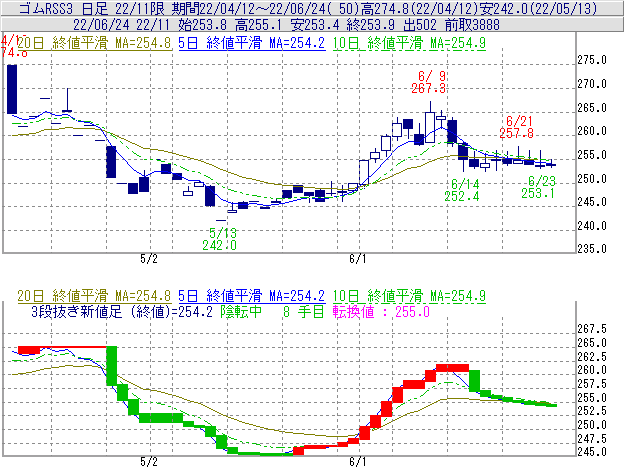This screenshot has height=475, width=624.
Task: Click the 275.0 price axis label in the upper chart
Action: click(x=592, y=60)
